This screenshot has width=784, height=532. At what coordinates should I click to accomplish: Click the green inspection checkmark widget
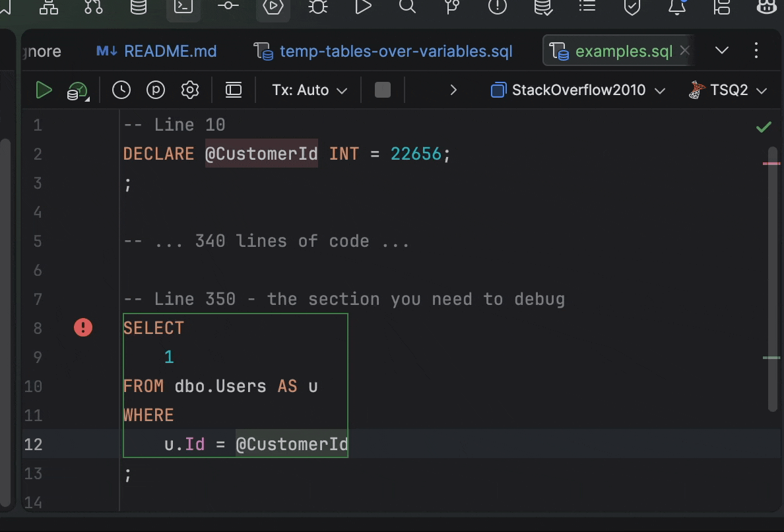coord(764,127)
